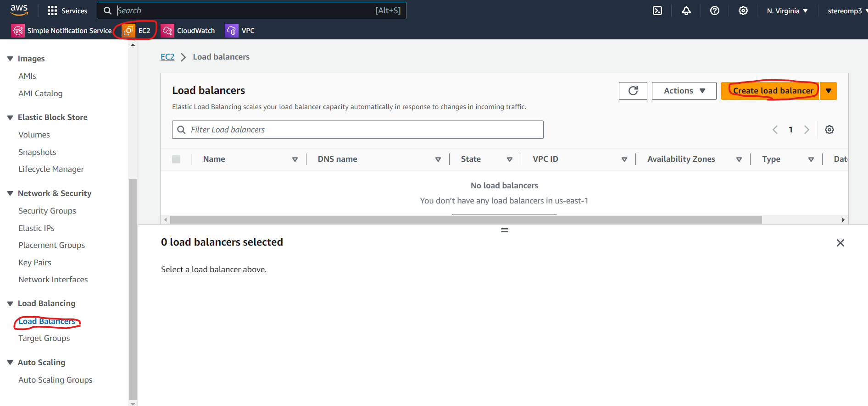The height and width of the screenshot is (406, 868).
Task: Open the Actions dropdown
Action: click(684, 91)
